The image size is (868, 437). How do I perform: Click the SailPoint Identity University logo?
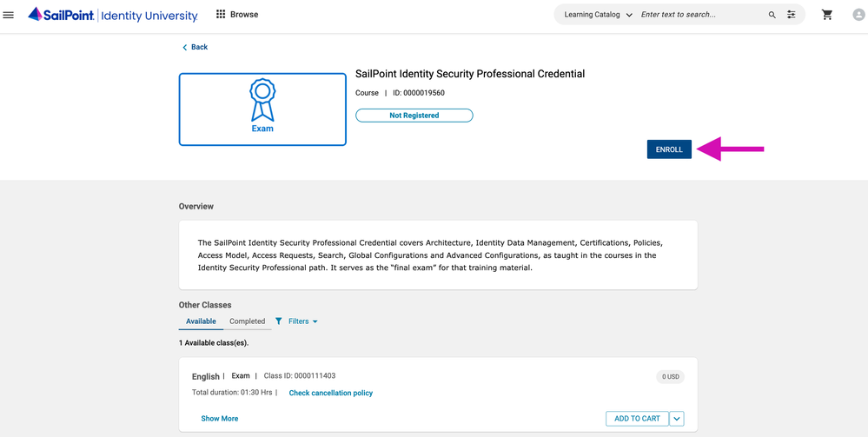(113, 15)
